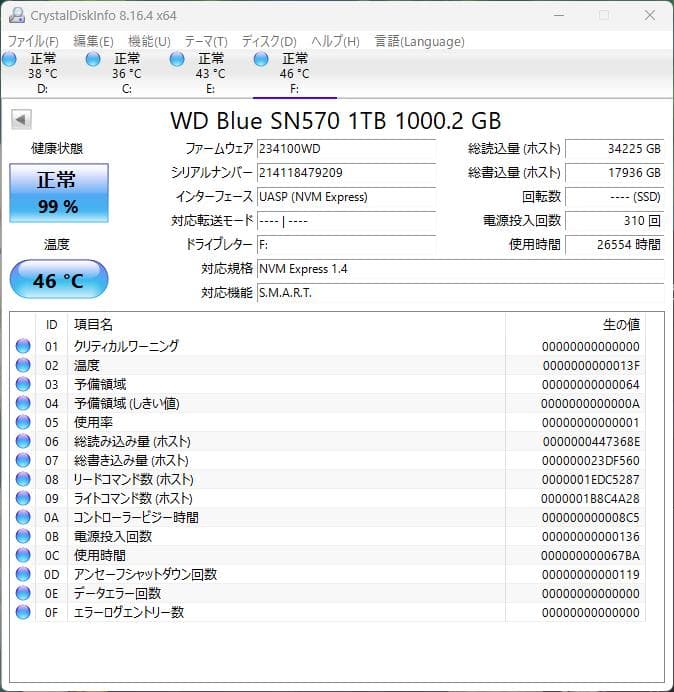Click total host reads value 34225 GB
674x692 pixels.
[614, 149]
